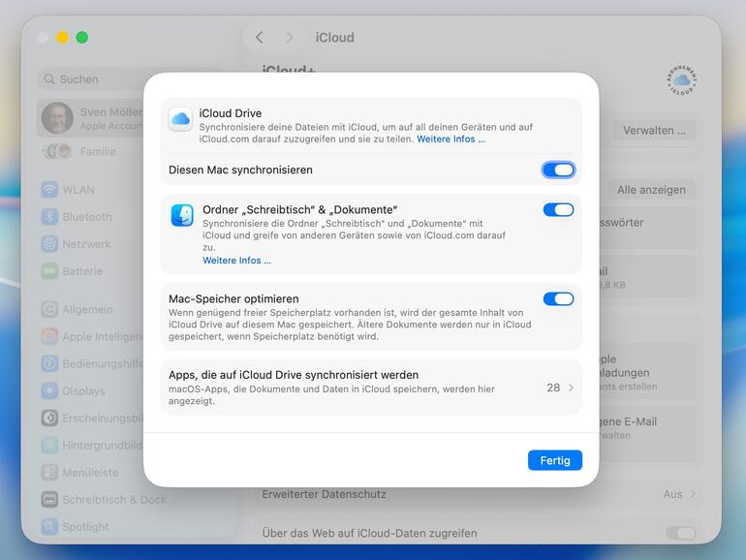Click the green zoom window button

coord(81,37)
